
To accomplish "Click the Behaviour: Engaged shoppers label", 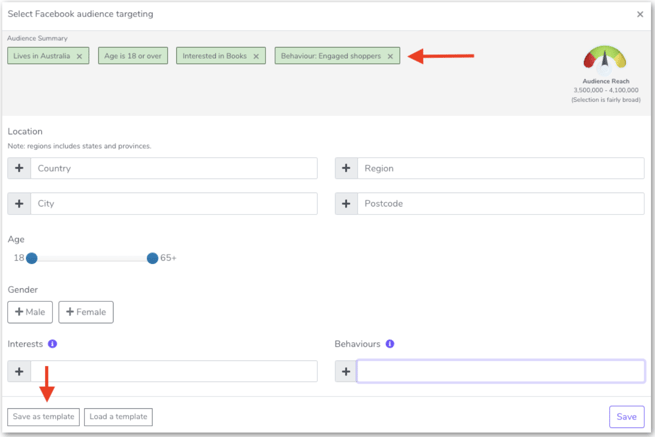I will [x=331, y=56].
